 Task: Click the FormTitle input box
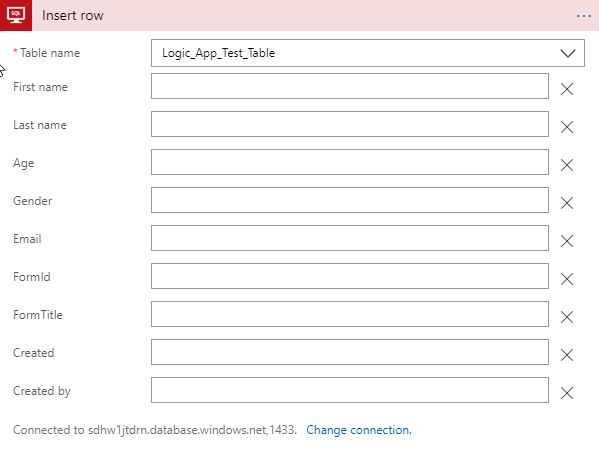click(350, 314)
